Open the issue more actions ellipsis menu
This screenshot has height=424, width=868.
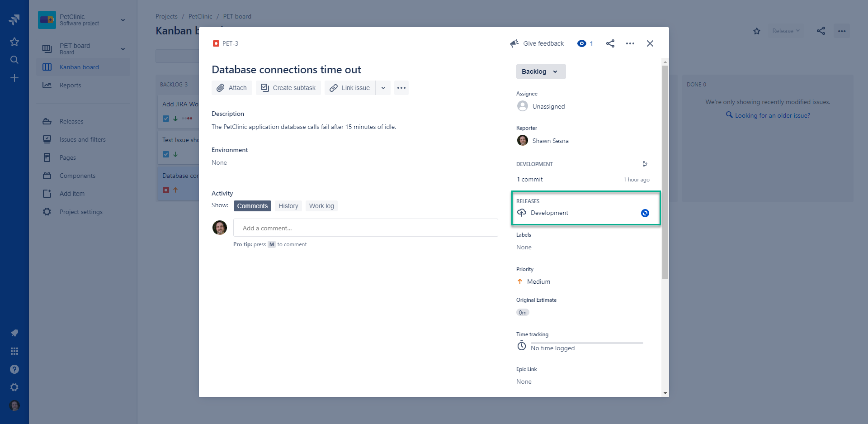[630, 43]
